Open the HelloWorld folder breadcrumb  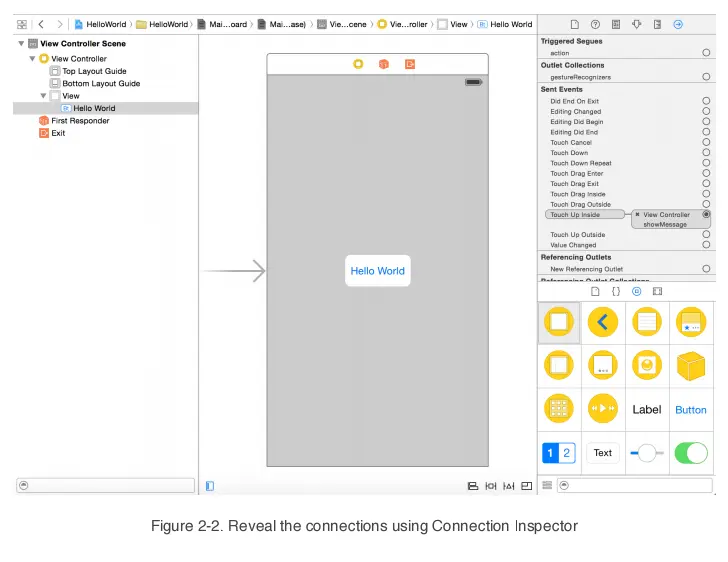coord(162,24)
